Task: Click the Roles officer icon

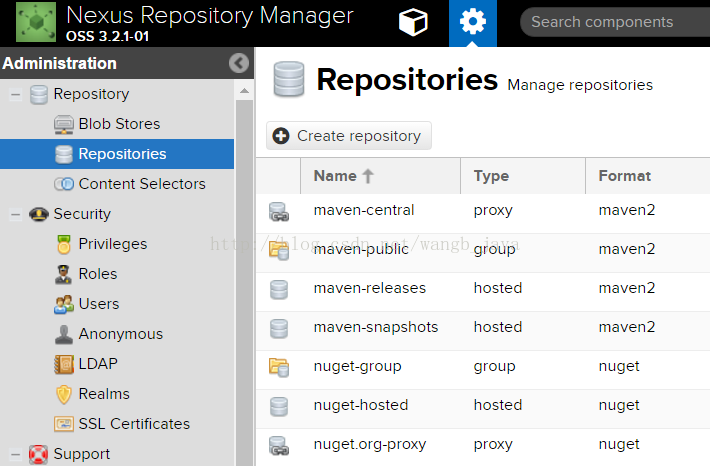Action: 63,274
